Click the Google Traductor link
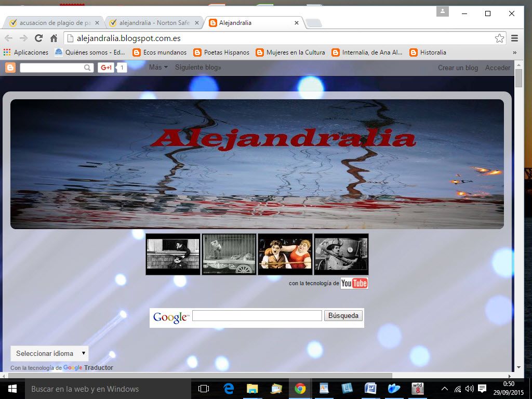This screenshot has height=399, width=532. pos(88,367)
